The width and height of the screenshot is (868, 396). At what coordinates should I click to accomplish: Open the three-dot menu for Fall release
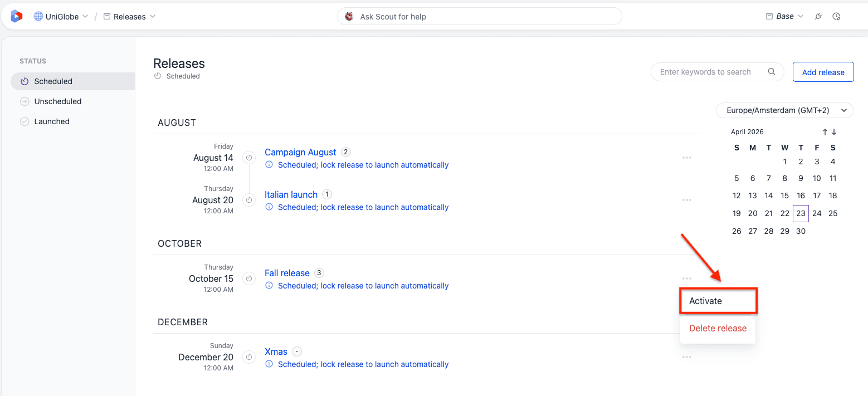pyautogui.click(x=687, y=278)
